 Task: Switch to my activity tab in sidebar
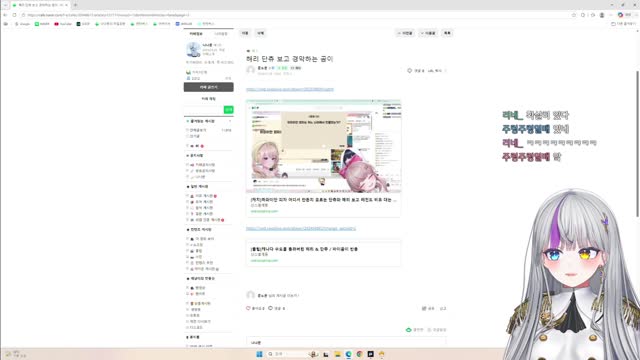221,34
